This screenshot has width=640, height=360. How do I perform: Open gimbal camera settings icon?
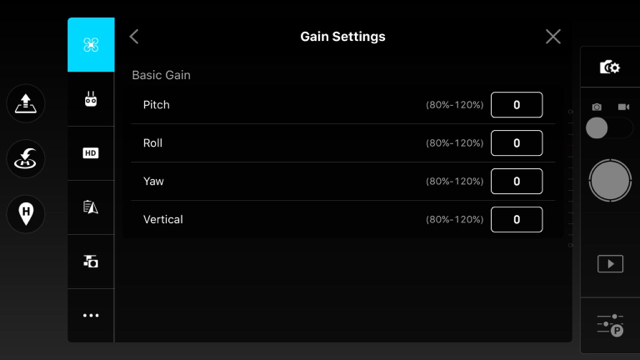[x=91, y=261]
